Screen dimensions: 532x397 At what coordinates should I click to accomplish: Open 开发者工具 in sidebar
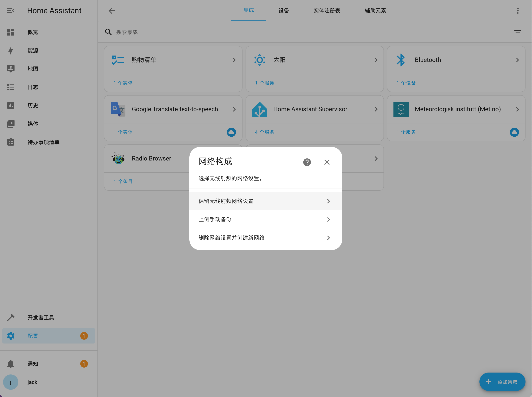pyautogui.click(x=41, y=318)
